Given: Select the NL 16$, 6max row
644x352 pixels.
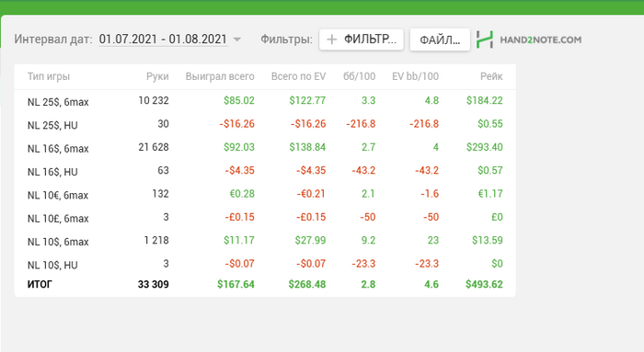Looking at the screenshot, I should (x=265, y=148).
